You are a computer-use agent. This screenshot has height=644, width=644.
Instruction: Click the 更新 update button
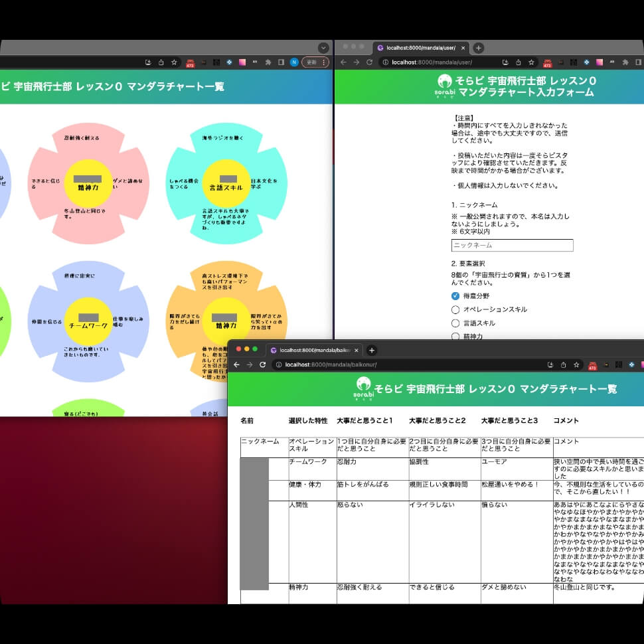[311, 62]
